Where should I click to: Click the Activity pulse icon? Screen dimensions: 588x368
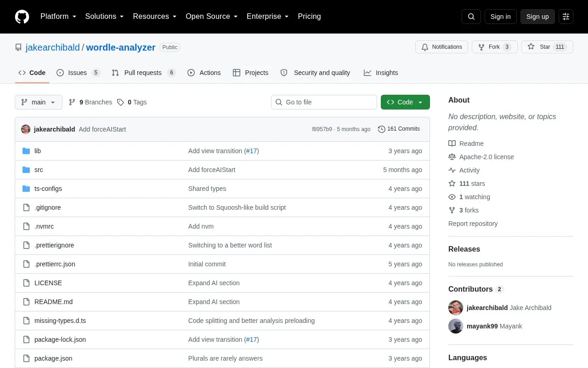[x=452, y=170]
